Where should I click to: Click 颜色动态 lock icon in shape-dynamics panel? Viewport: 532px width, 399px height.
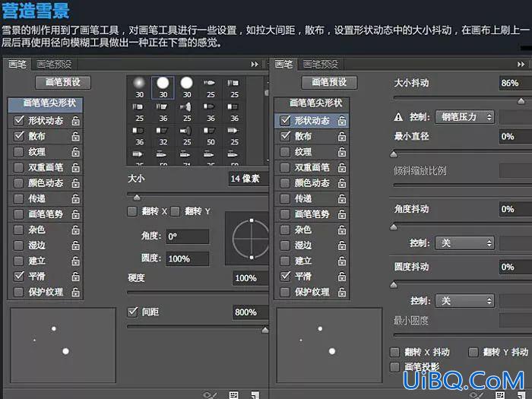pyautogui.click(x=342, y=183)
